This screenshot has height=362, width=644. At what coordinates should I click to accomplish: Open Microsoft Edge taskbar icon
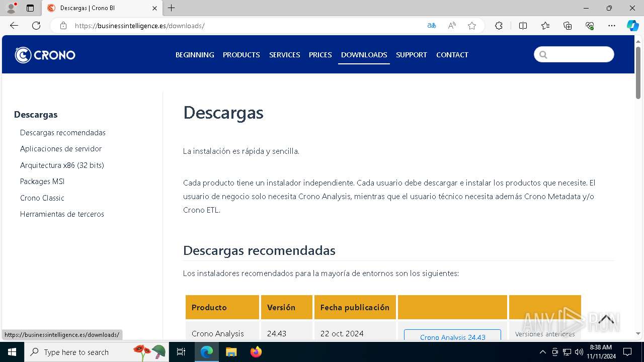pos(207,352)
